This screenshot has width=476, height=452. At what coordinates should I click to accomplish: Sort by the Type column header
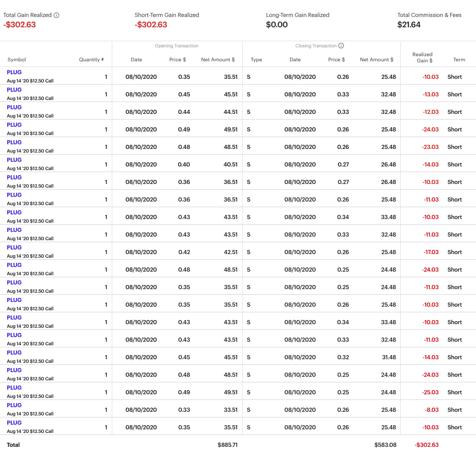click(x=257, y=60)
